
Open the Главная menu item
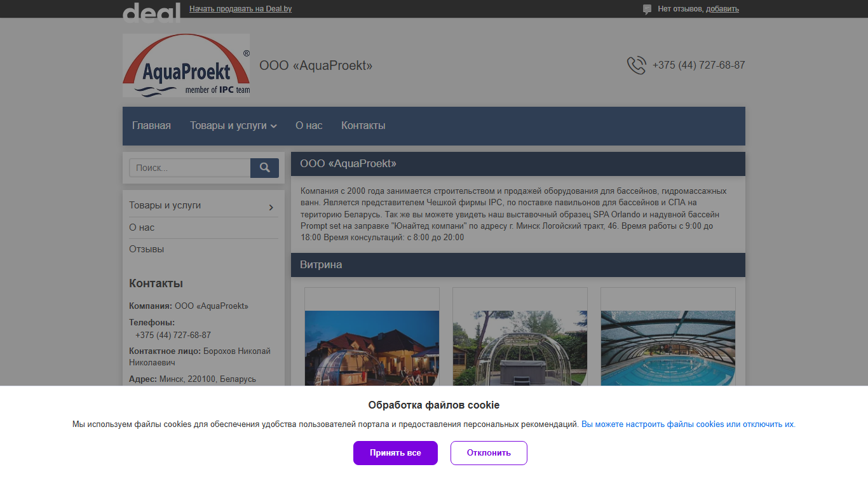tap(151, 126)
